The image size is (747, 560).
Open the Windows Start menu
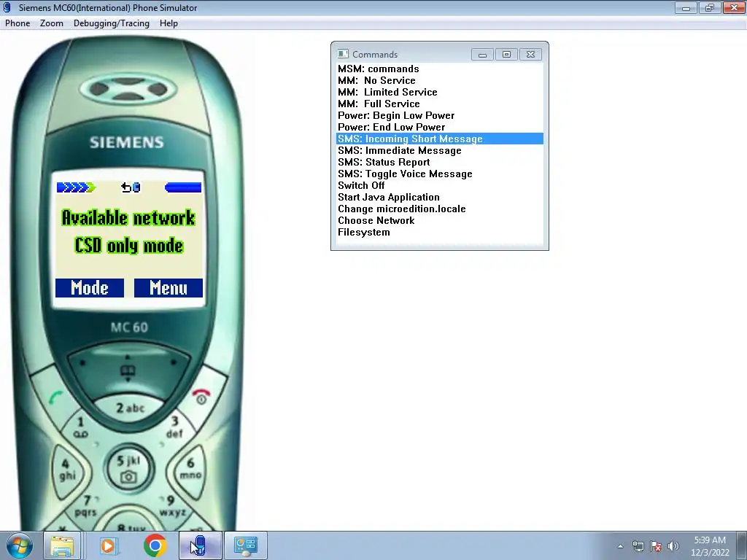[x=19, y=545]
